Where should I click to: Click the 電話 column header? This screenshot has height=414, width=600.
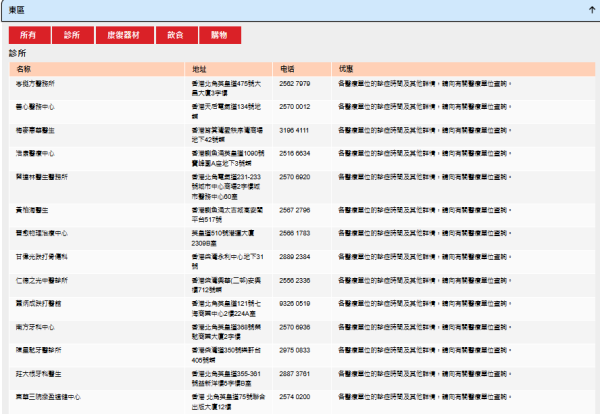287,69
